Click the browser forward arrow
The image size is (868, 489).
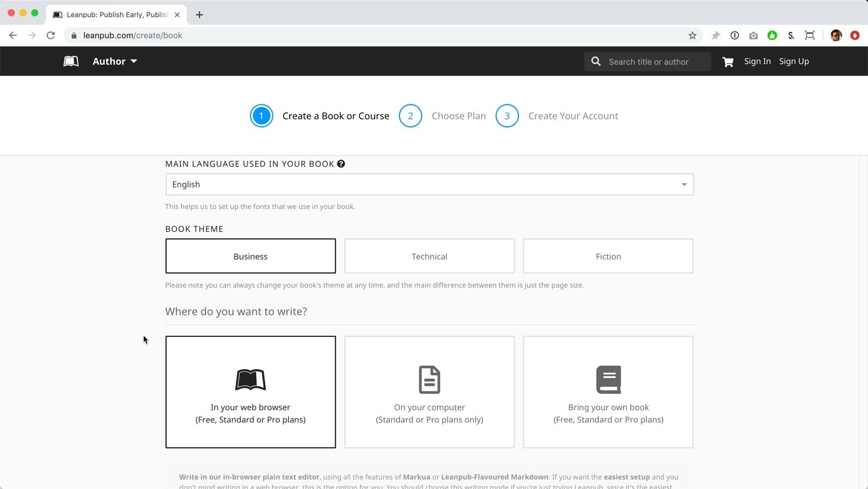click(32, 35)
